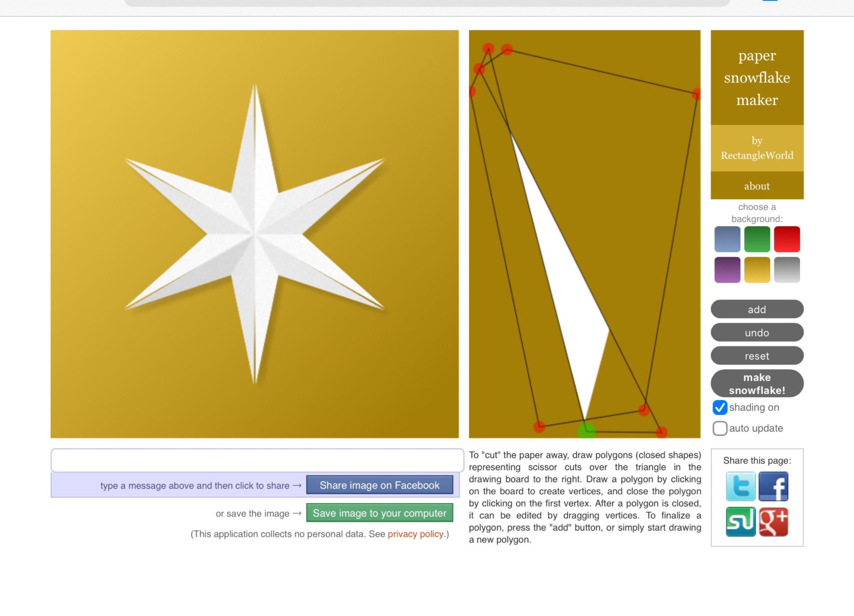
Task: Click the Twitter share icon
Action: click(740, 486)
